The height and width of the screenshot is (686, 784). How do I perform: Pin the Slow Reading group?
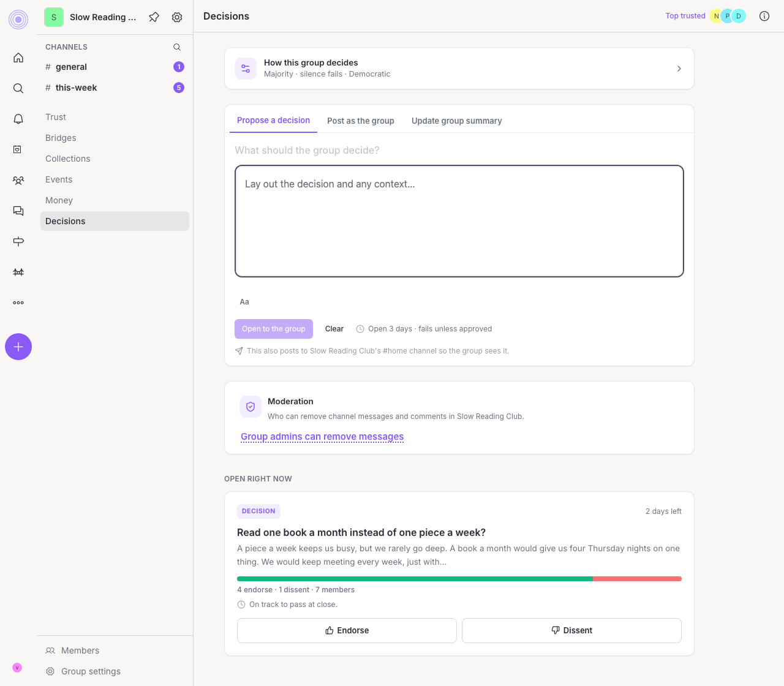[154, 17]
